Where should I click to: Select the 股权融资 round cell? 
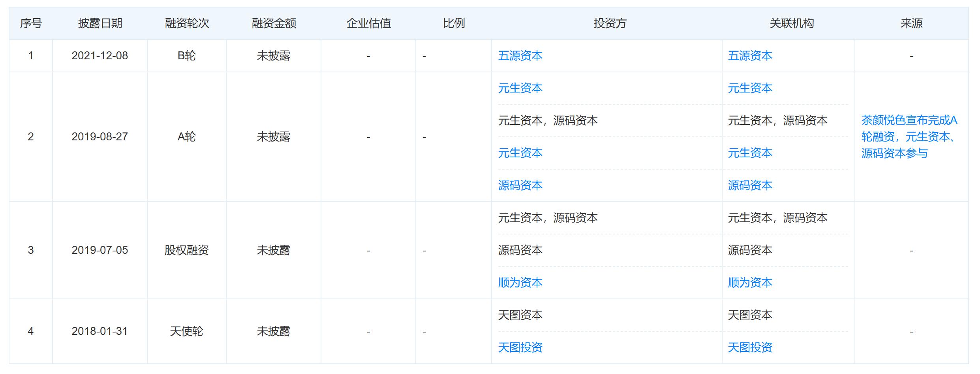click(x=187, y=250)
